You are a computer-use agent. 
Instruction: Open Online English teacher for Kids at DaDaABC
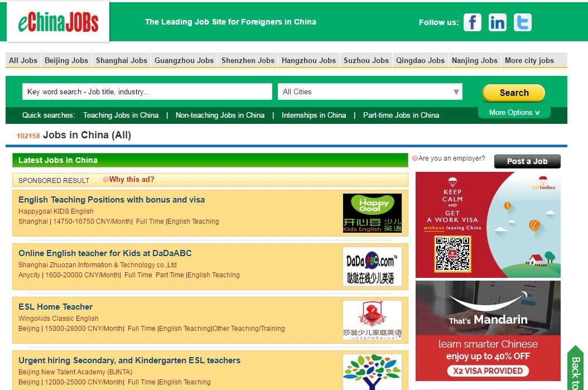105,253
